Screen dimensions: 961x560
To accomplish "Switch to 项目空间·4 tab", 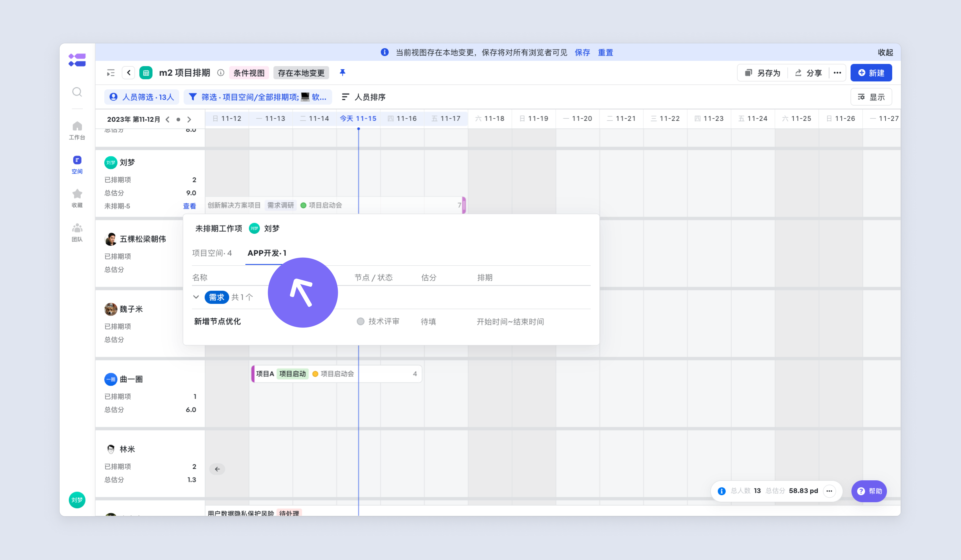I will pos(212,253).
